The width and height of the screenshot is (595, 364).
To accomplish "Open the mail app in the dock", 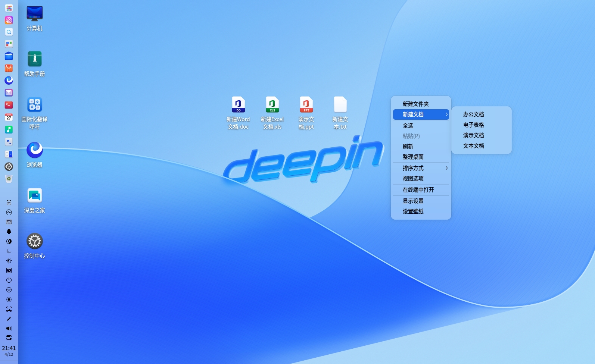I will click(x=9, y=92).
